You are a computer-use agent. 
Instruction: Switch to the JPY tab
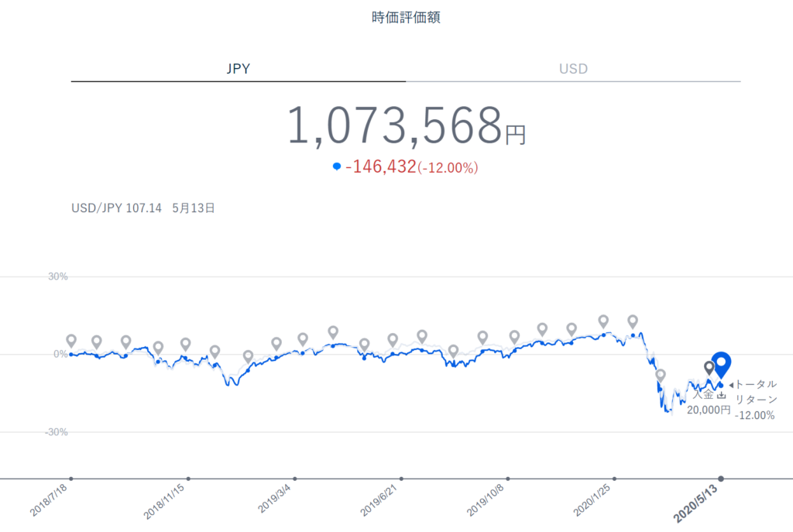(238, 68)
